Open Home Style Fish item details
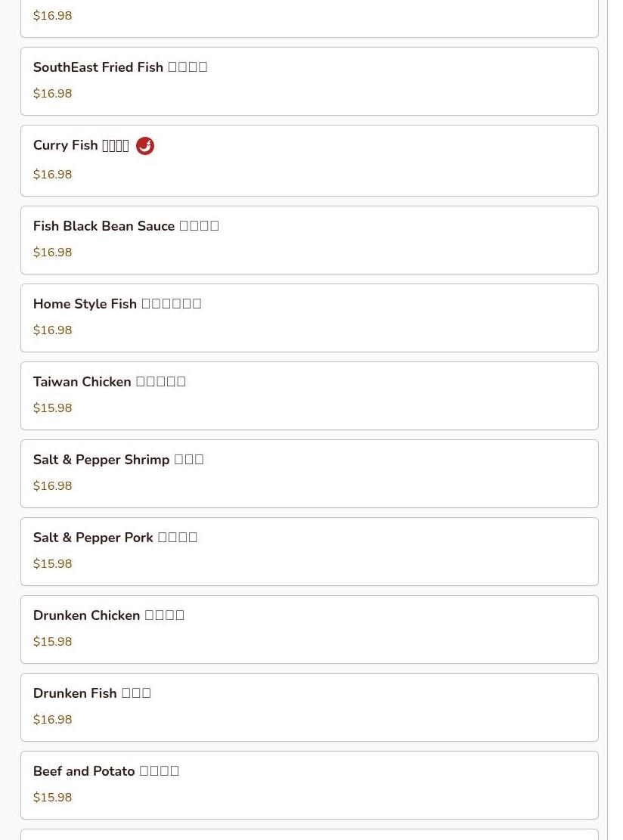Screen dimensions: 623x840 tap(309, 318)
